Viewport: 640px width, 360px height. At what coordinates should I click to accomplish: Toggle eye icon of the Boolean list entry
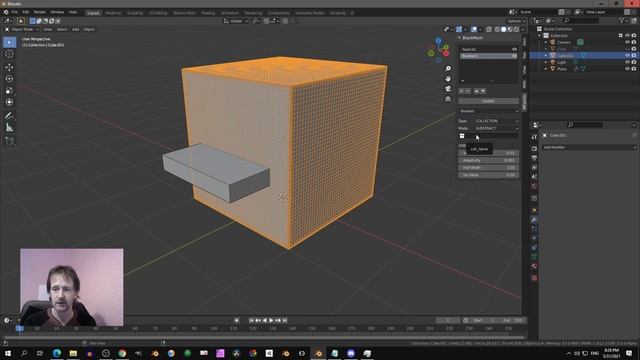[514, 56]
